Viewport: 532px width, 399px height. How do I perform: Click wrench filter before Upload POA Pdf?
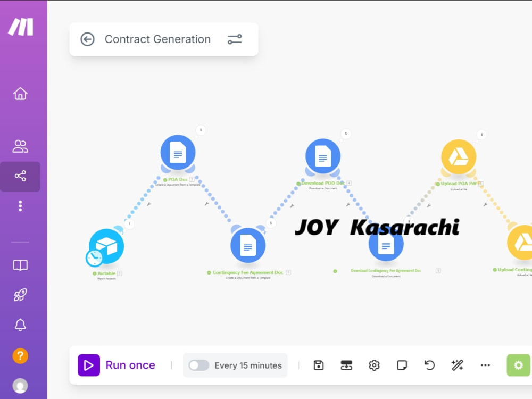click(x=429, y=205)
